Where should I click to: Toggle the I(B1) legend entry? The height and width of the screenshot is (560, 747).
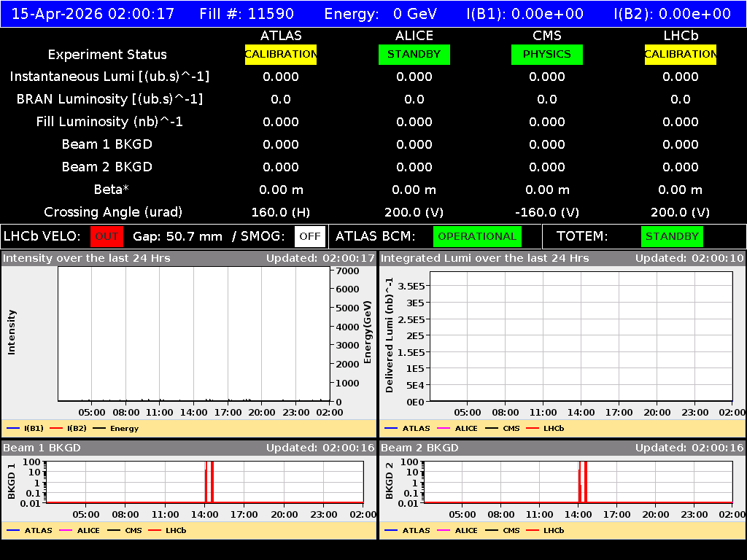point(27,429)
